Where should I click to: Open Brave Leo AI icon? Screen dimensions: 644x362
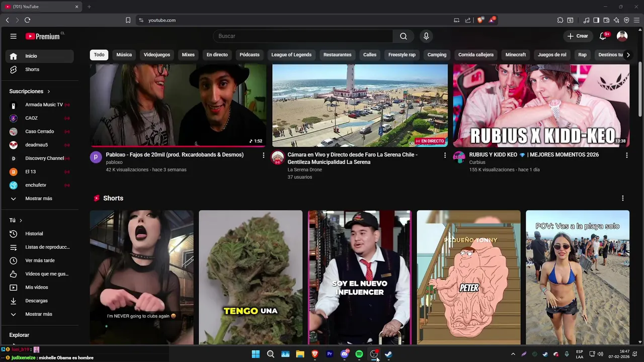click(x=616, y=20)
